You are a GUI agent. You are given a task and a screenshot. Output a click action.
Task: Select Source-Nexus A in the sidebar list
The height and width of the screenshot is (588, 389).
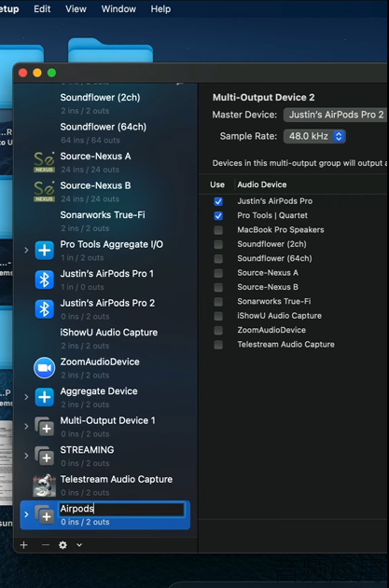(96, 156)
